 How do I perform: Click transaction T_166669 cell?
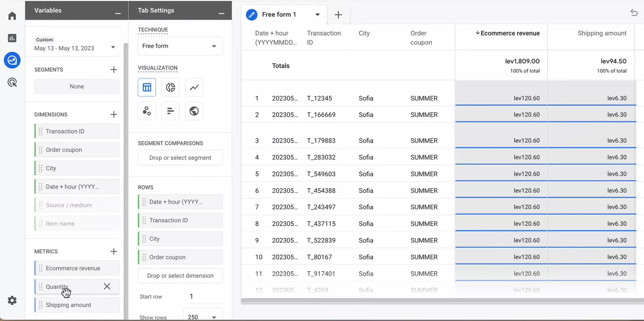pyautogui.click(x=321, y=115)
